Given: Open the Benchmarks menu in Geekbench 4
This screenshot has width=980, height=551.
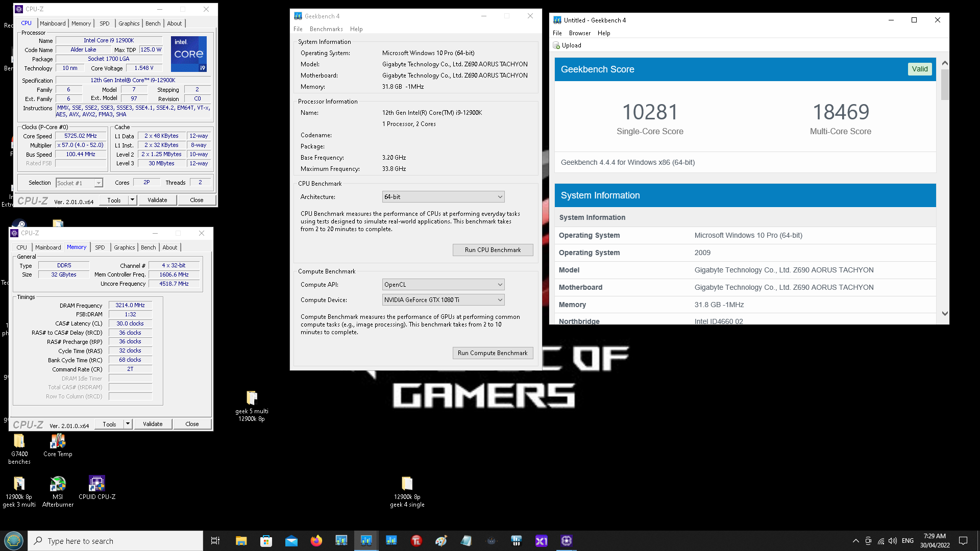Looking at the screenshot, I should 326,29.
